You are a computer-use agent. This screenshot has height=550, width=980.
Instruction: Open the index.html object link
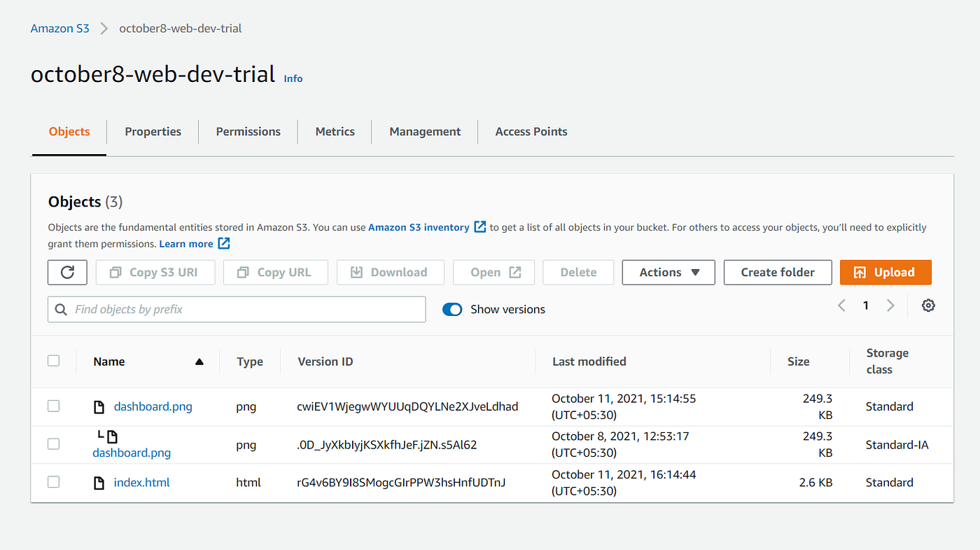click(141, 482)
